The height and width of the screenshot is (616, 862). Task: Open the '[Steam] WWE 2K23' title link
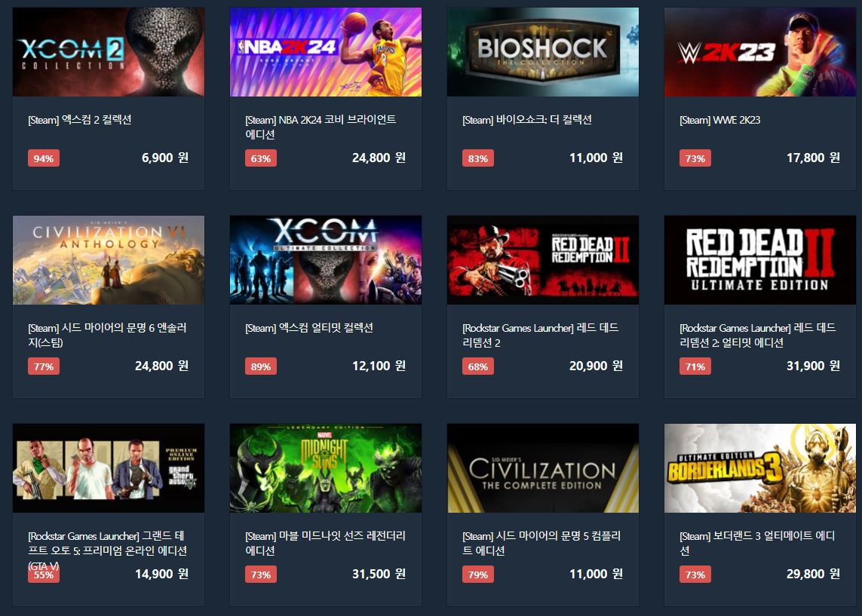coord(719,120)
